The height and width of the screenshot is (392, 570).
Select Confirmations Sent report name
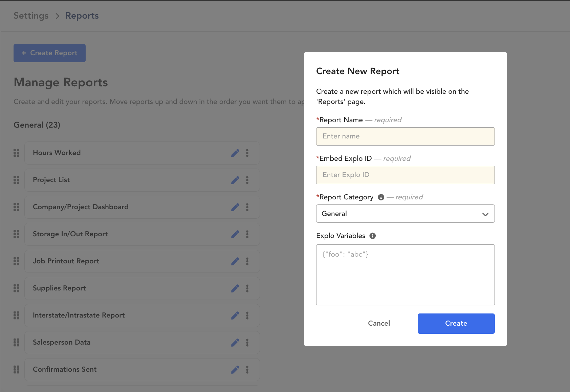point(65,369)
